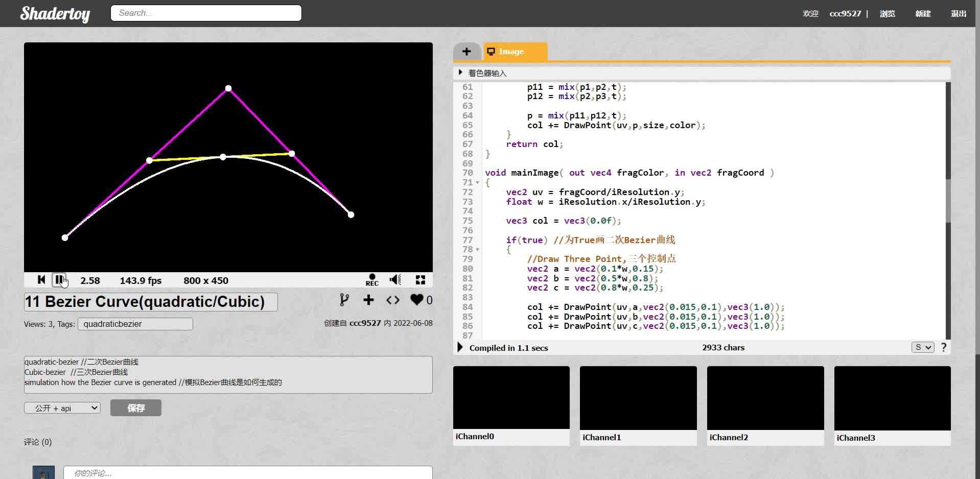The height and width of the screenshot is (479, 980).
Task: Open embed code brackets icon
Action: pyautogui.click(x=392, y=300)
